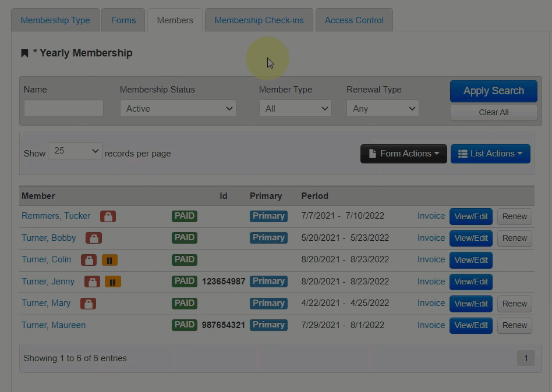Open the Invoice link for Turner, Maureen
This screenshot has width=552, height=392.
[x=431, y=325]
